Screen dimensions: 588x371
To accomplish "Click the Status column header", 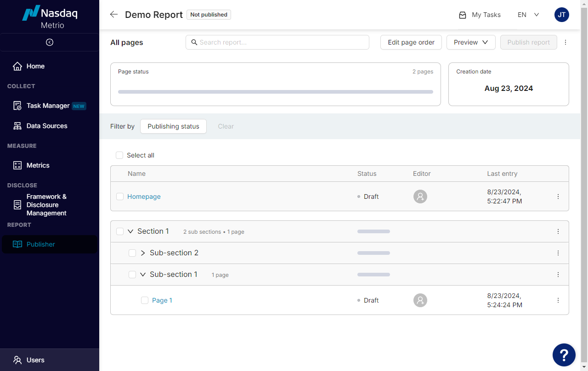I will (367, 174).
